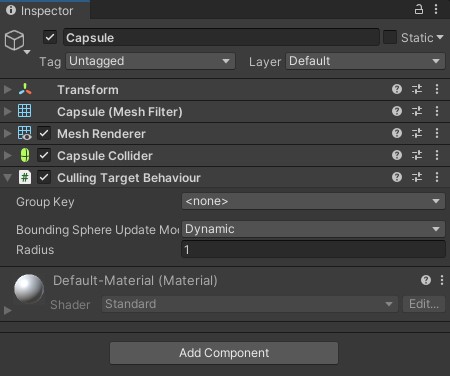
Task: Collapse the Culling Target Behaviour foldout
Action: coord(7,178)
